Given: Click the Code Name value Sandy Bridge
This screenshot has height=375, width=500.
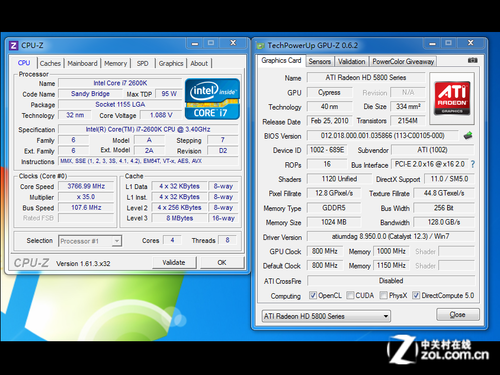Looking at the screenshot, I should point(90,94).
